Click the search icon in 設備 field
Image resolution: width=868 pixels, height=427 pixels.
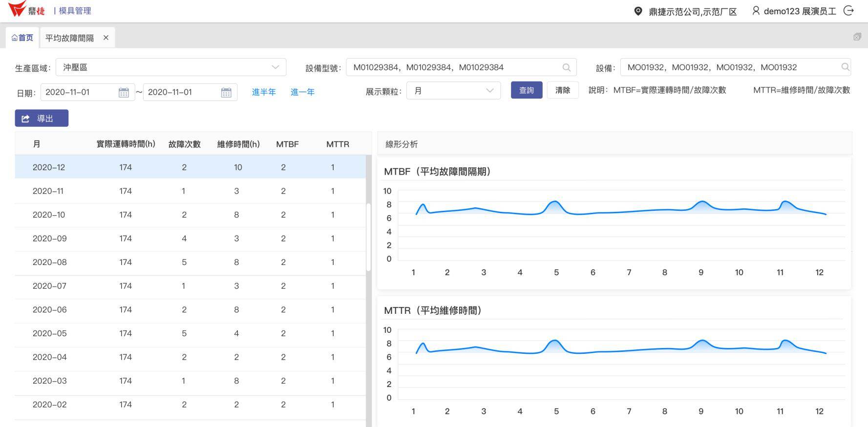[845, 67]
